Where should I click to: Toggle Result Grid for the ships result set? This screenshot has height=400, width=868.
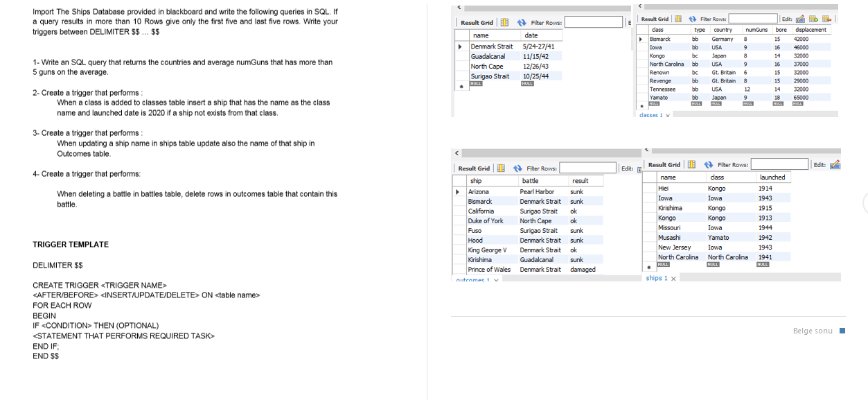[664, 166]
